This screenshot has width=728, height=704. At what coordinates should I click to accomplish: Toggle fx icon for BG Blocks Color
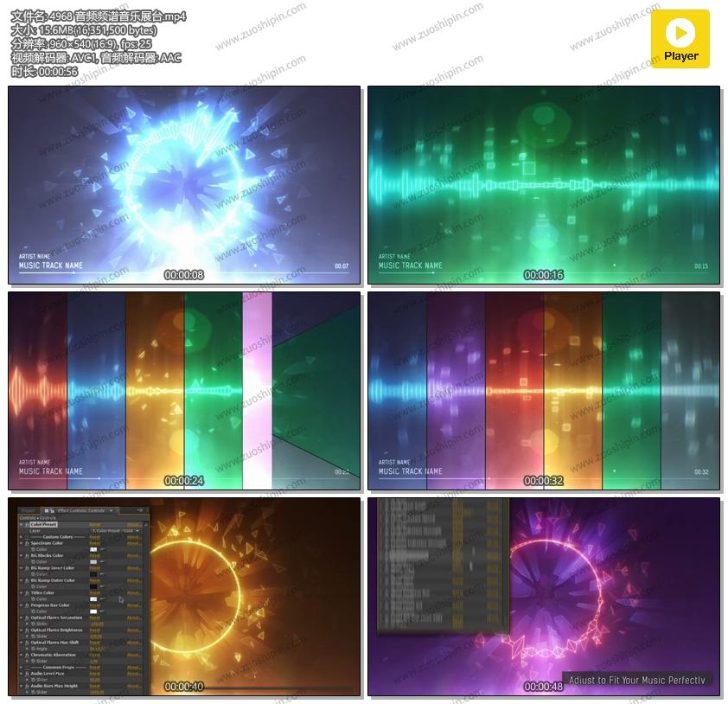click(x=27, y=556)
